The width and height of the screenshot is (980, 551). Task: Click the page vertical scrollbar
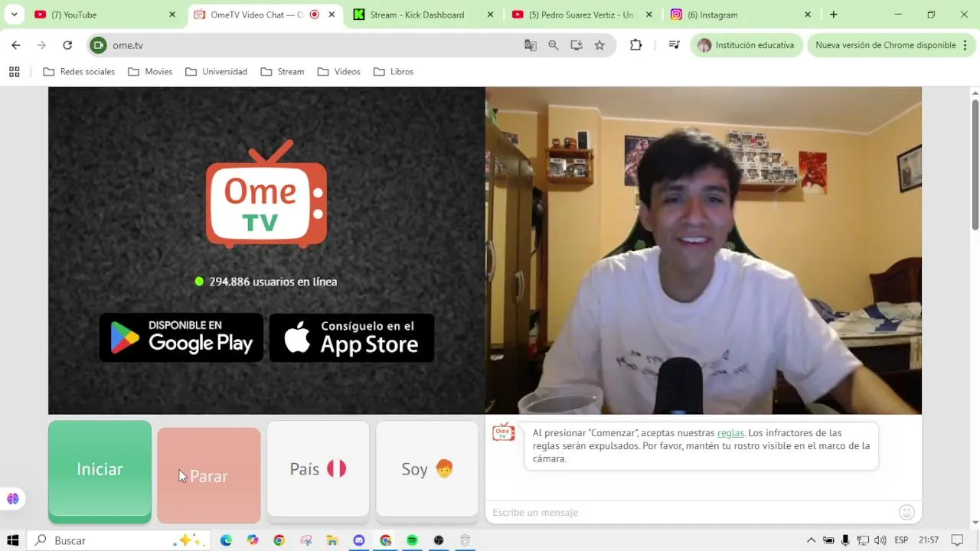pyautogui.click(x=975, y=164)
